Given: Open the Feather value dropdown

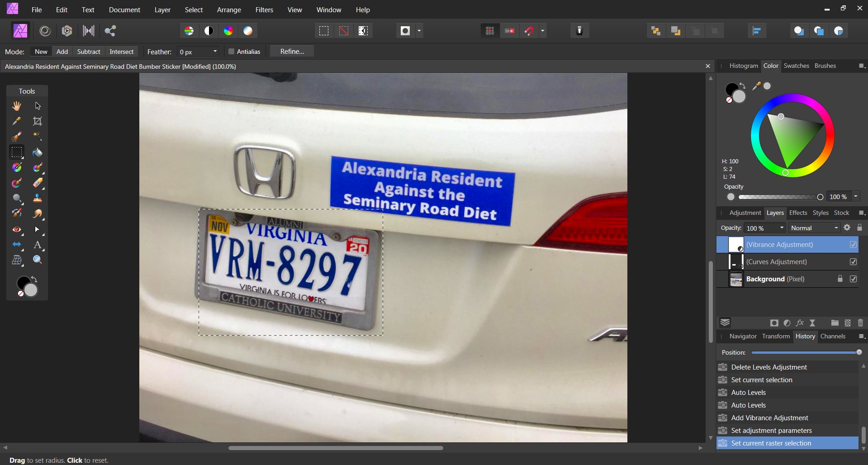Looking at the screenshot, I should 215,52.
